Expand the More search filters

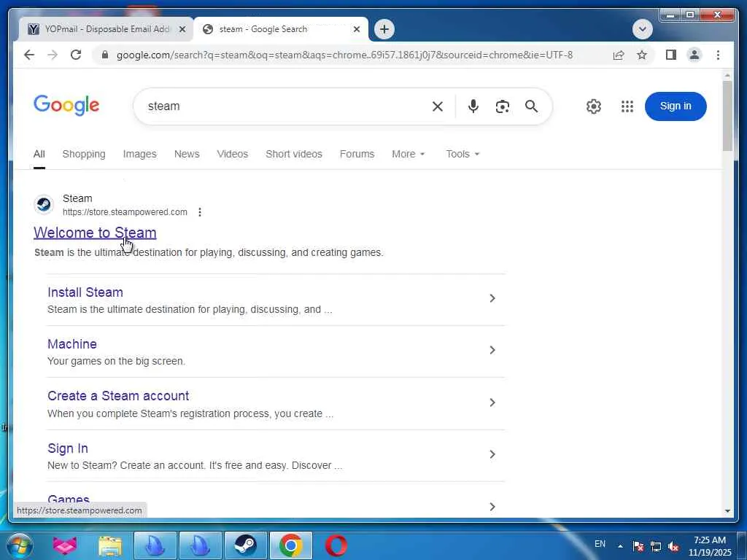click(409, 154)
